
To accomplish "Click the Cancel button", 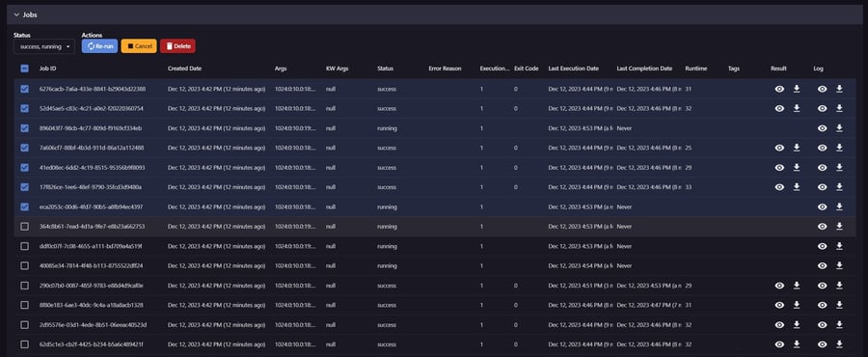I will (x=139, y=46).
